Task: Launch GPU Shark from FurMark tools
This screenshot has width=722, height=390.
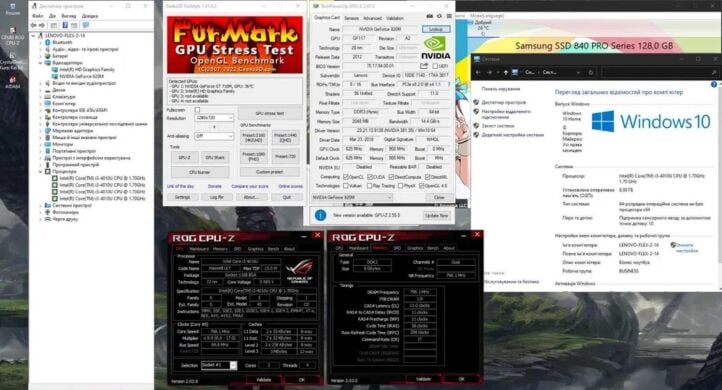Action: [x=215, y=157]
